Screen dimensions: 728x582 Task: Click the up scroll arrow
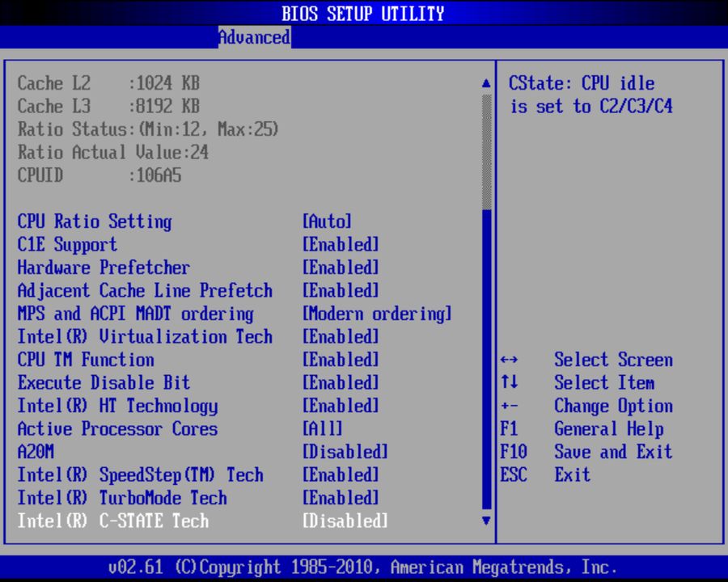pos(485,82)
